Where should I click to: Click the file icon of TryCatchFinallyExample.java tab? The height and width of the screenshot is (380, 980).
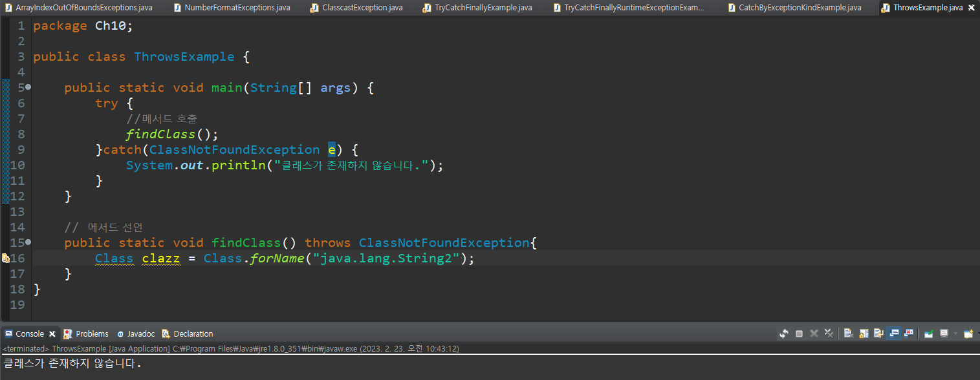[427, 8]
